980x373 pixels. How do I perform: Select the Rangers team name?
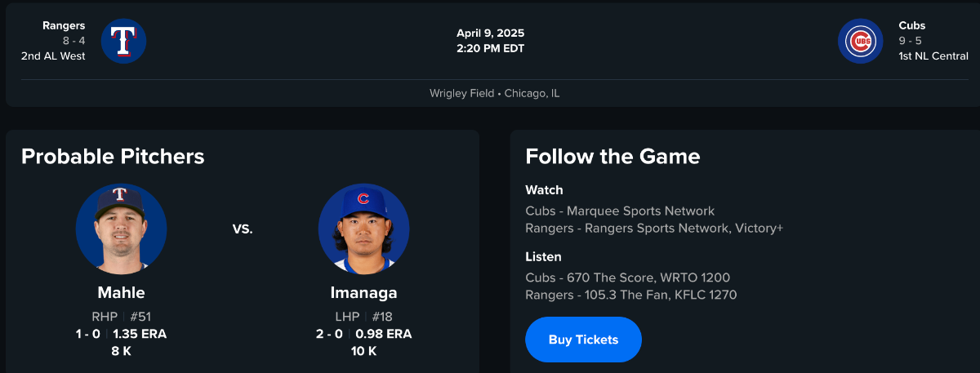pos(64,25)
